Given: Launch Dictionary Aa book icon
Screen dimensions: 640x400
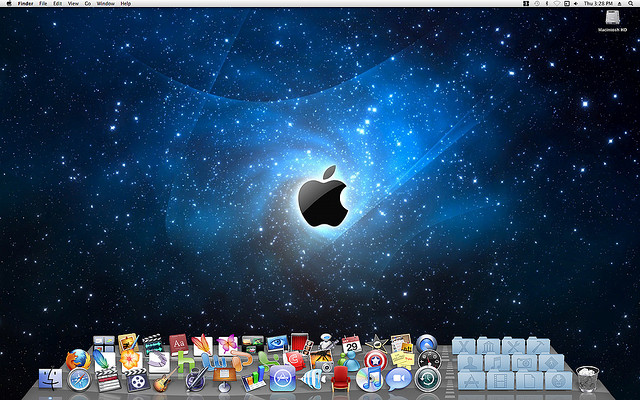Looking at the screenshot, I should click(x=179, y=344).
